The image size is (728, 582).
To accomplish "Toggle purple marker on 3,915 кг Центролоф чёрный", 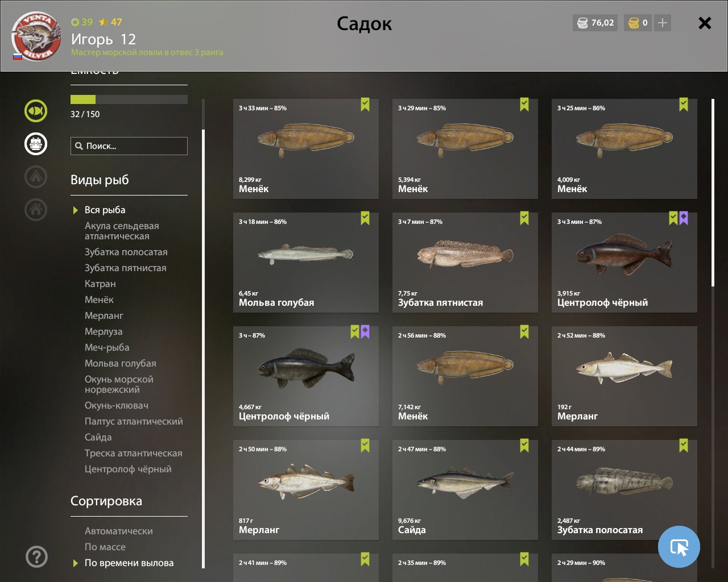I will [684, 218].
